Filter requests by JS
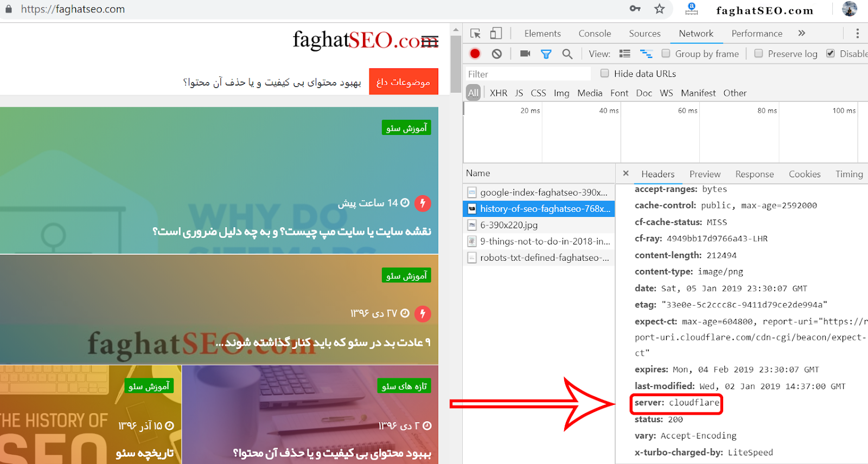The height and width of the screenshot is (464, 868). pos(519,93)
